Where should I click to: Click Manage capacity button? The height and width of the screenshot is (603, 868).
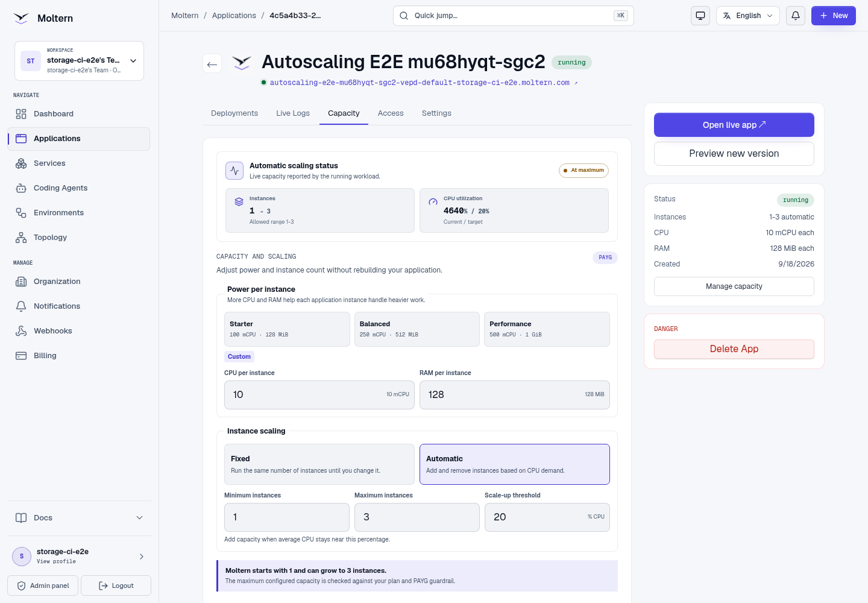coord(734,286)
